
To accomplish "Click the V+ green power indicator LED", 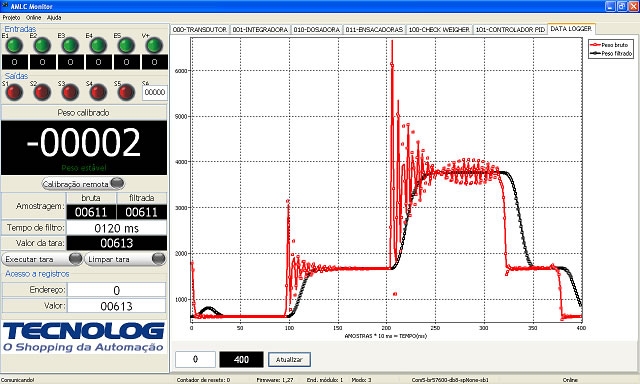I will 155,45.
